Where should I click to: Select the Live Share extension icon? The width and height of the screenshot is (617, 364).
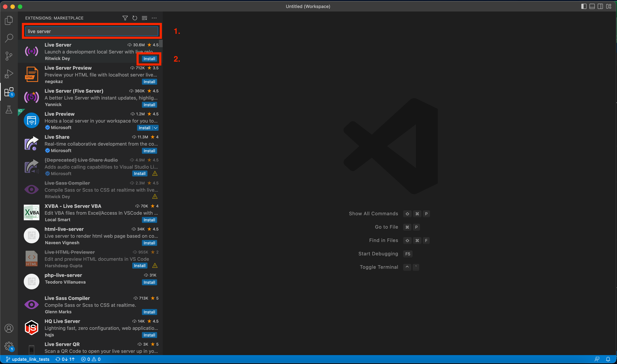[31, 143]
